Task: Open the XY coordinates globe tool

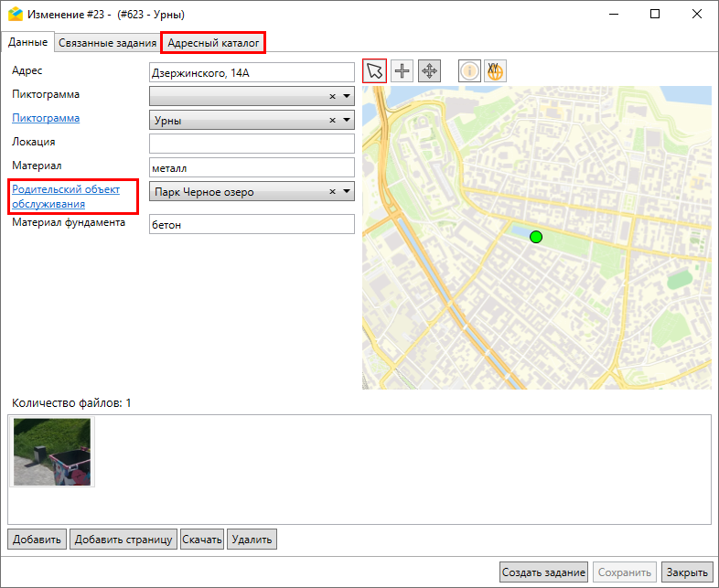Action: click(495, 71)
